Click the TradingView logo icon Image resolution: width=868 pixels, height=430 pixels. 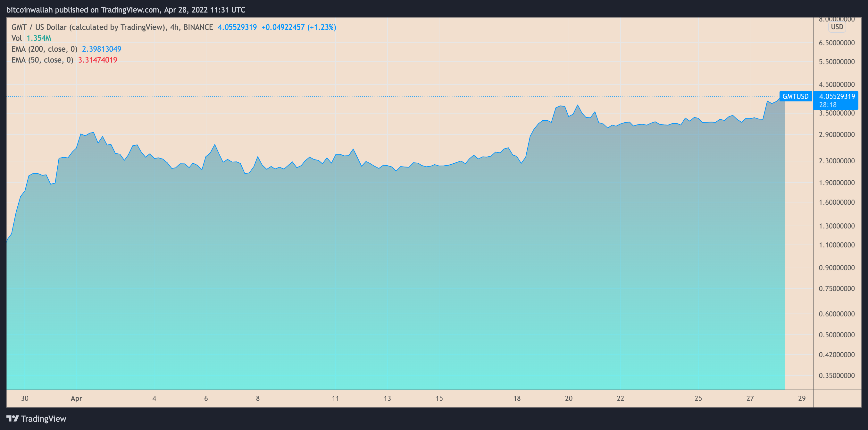[x=13, y=418]
